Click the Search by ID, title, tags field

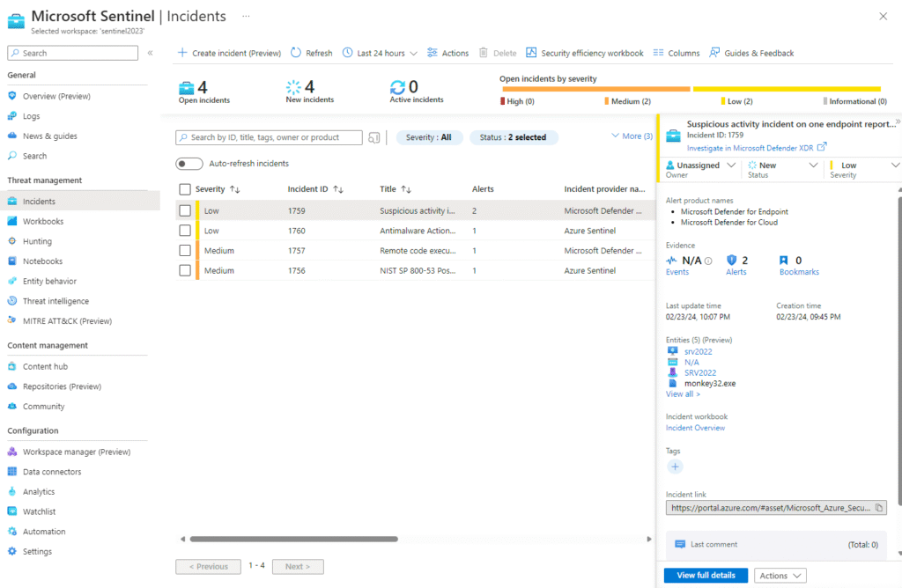point(269,137)
